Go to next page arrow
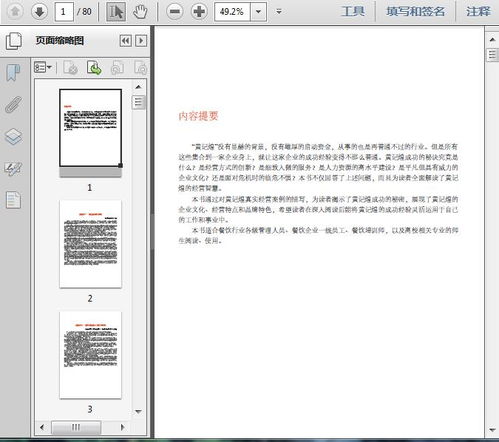Screen dimensions: 499x442 click(x=39, y=12)
